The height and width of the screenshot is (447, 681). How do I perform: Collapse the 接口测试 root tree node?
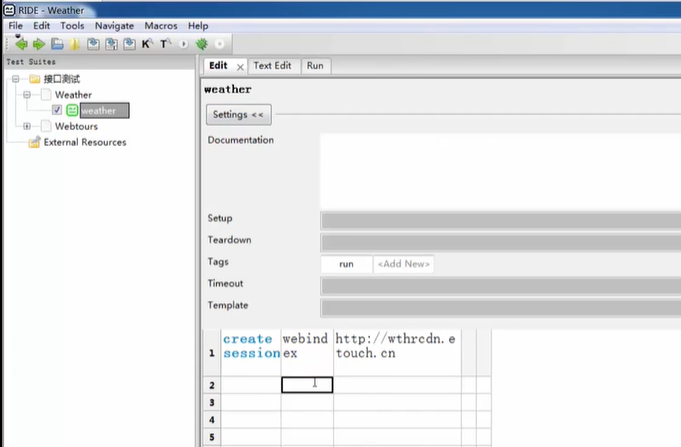pyautogui.click(x=16, y=79)
